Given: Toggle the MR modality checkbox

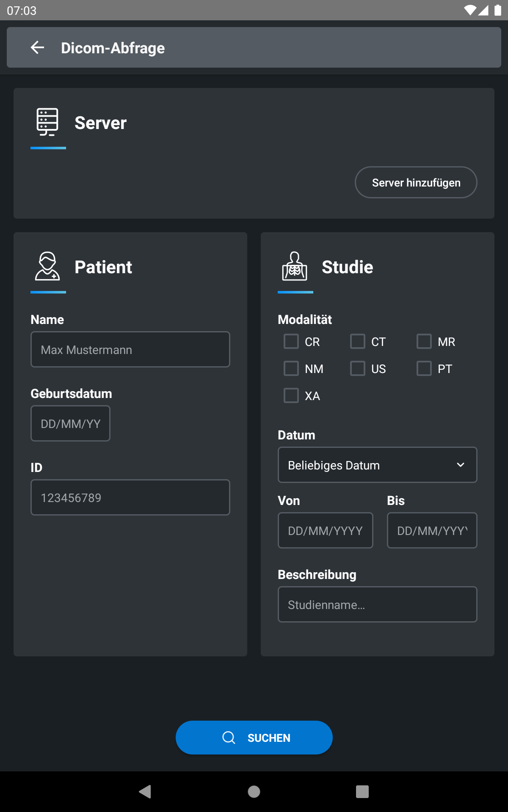Looking at the screenshot, I should (424, 341).
